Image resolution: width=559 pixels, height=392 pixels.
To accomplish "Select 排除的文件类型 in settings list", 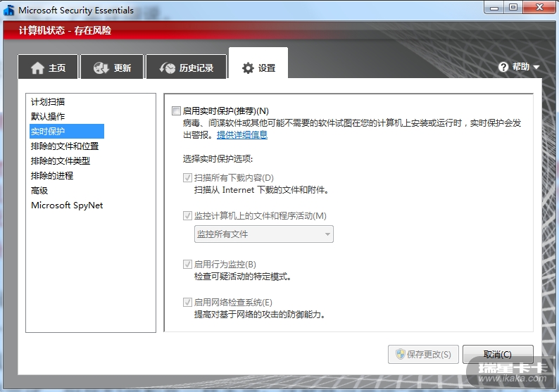I will coord(61,161).
